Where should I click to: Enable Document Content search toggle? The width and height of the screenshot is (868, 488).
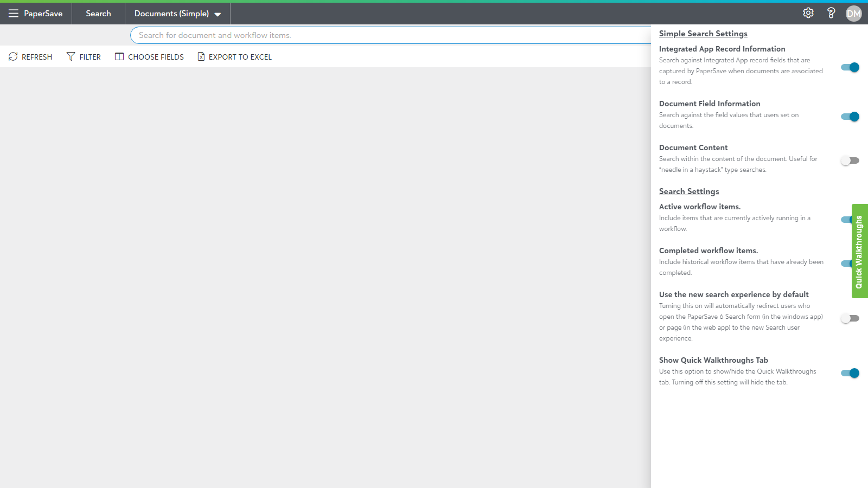pos(850,160)
